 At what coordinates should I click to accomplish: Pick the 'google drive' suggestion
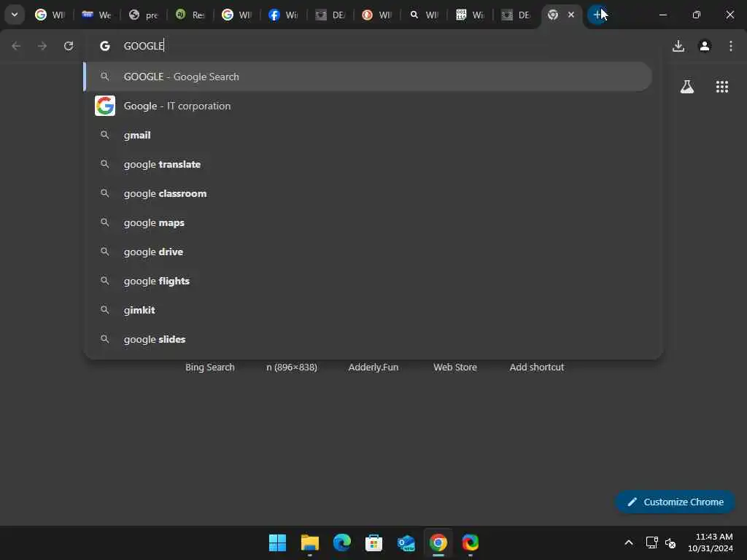[x=368, y=252]
